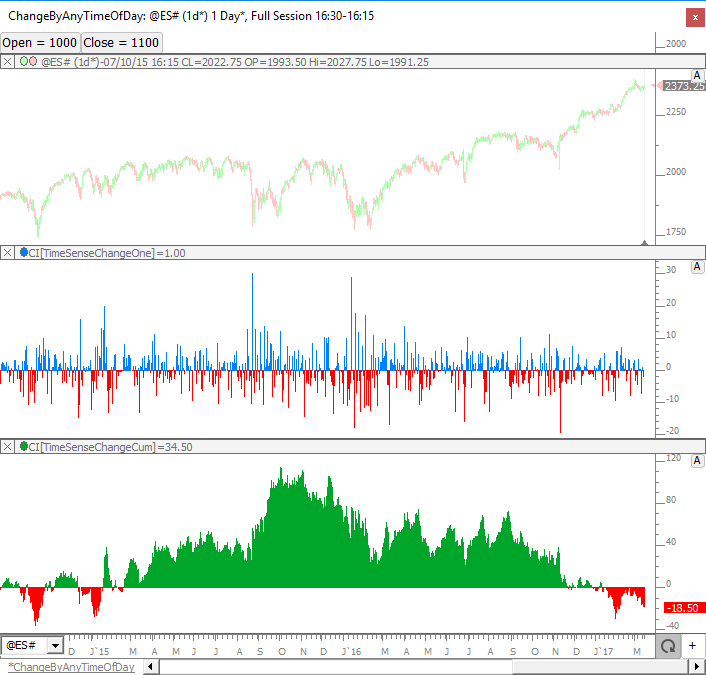
Task: Click the right arrow of horizontal scrollbar
Action: [x=696, y=667]
